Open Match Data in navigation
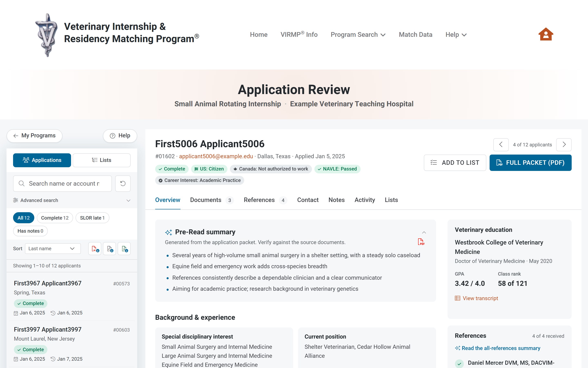The width and height of the screenshot is (588, 368). [x=415, y=35]
